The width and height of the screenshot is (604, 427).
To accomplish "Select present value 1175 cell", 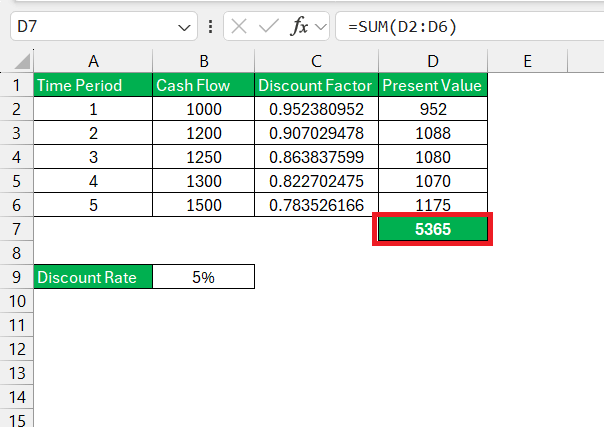I will click(433, 204).
